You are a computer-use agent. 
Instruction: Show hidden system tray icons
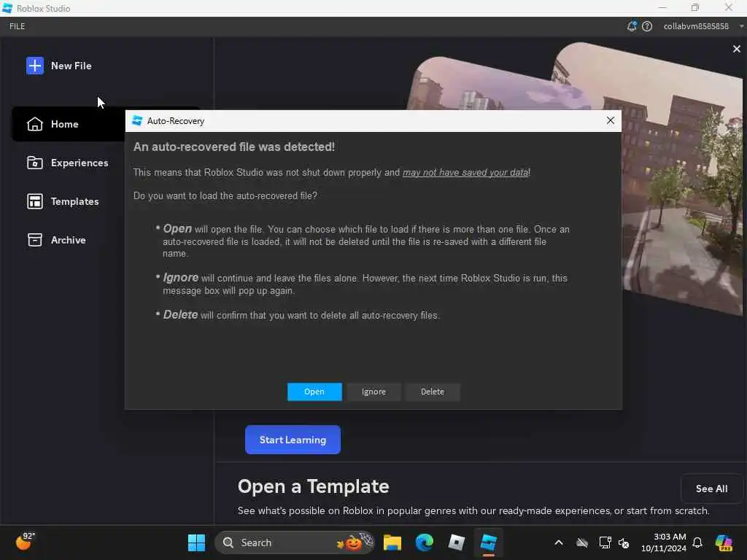559,542
